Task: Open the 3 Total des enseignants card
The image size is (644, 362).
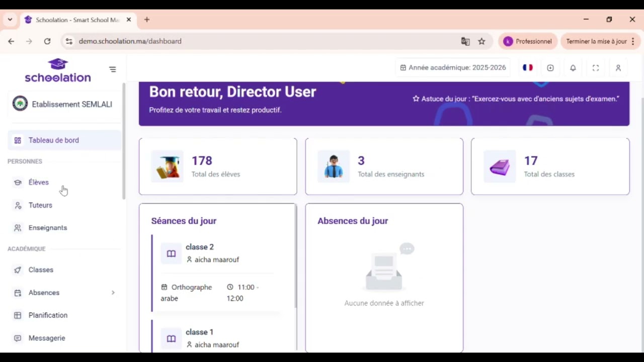Action: point(384,166)
